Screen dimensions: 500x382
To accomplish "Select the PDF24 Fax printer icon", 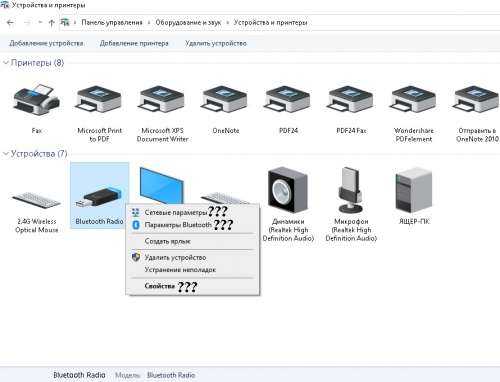I will coord(351,100).
